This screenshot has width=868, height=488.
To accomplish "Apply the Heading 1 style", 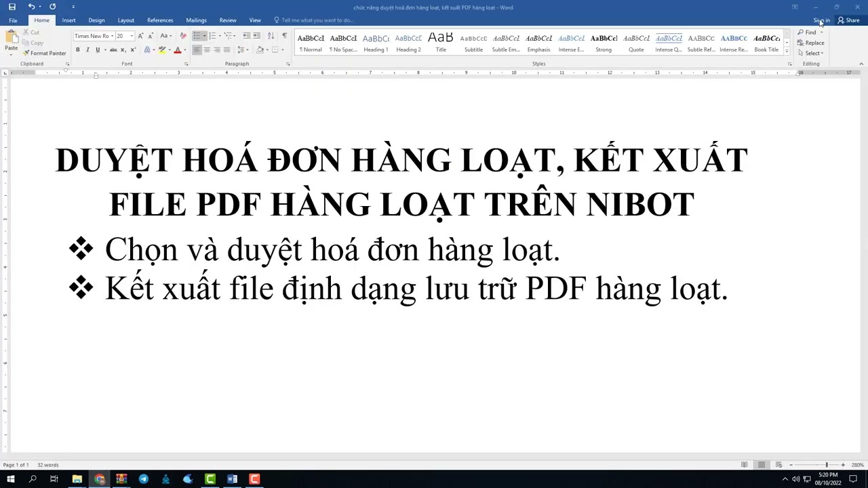I will coord(376,43).
